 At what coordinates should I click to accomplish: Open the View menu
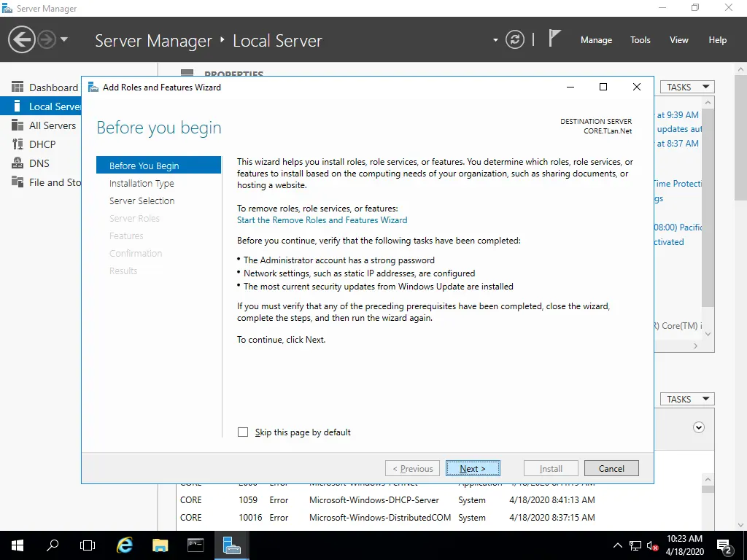coord(679,40)
